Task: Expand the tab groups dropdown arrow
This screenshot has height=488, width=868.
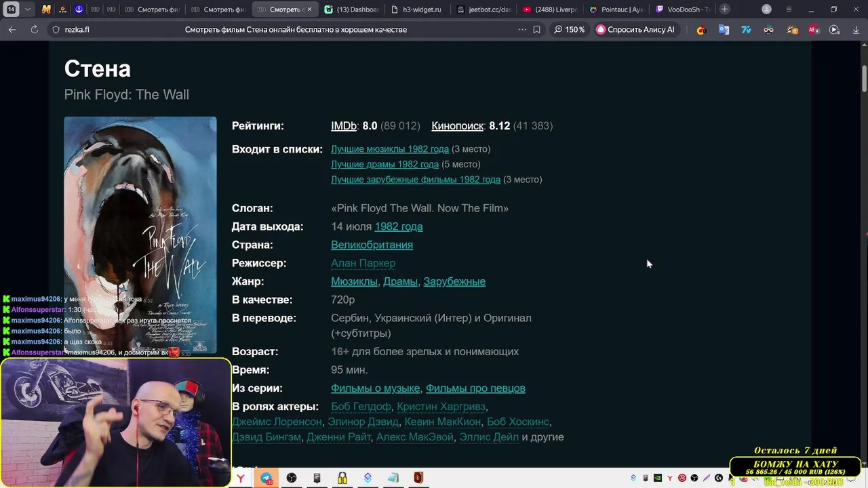Action: pyautogui.click(x=27, y=9)
